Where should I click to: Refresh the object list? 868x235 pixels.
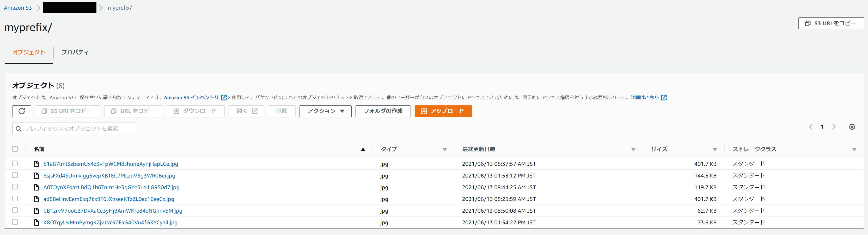(x=22, y=111)
